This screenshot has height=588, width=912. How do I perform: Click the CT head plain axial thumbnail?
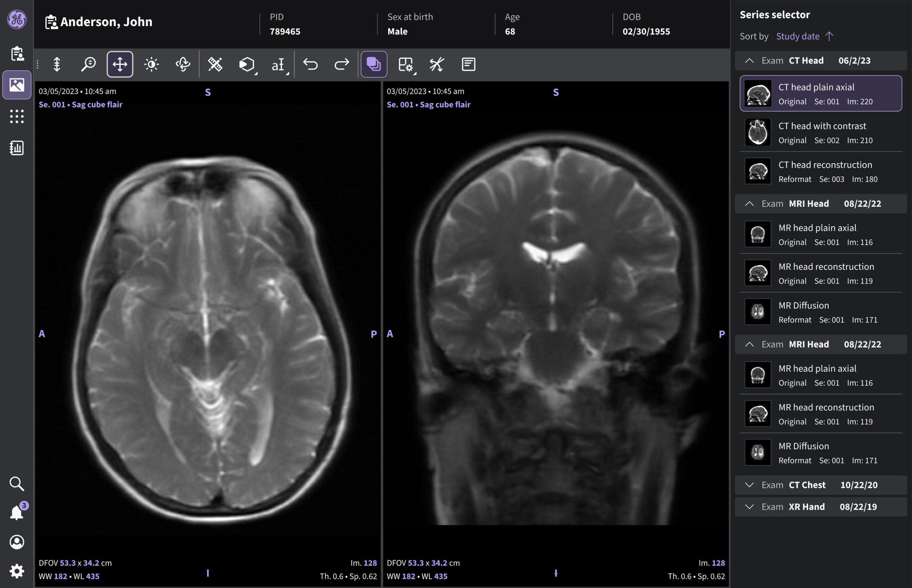pos(758,94)
